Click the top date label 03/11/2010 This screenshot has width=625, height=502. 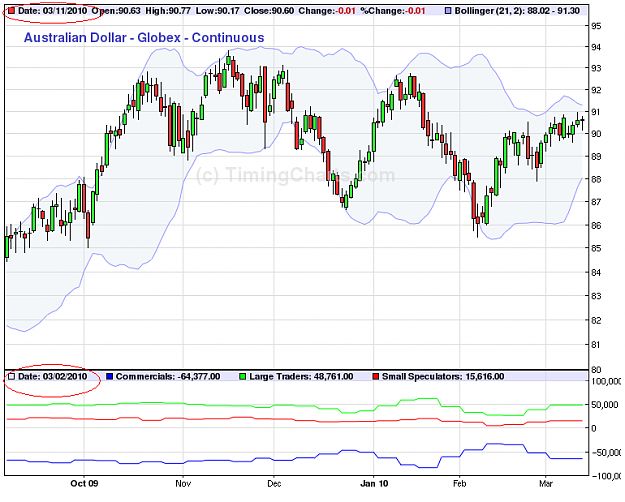(x=65, y=11)
